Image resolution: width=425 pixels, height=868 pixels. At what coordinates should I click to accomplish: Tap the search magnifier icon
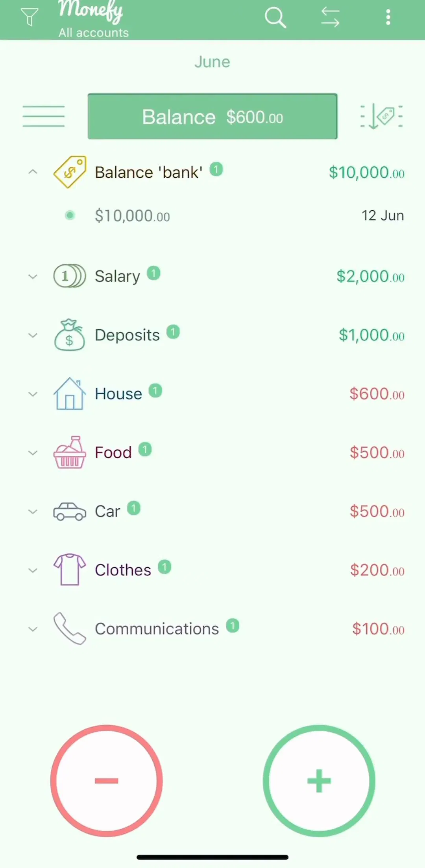[275, 18]
